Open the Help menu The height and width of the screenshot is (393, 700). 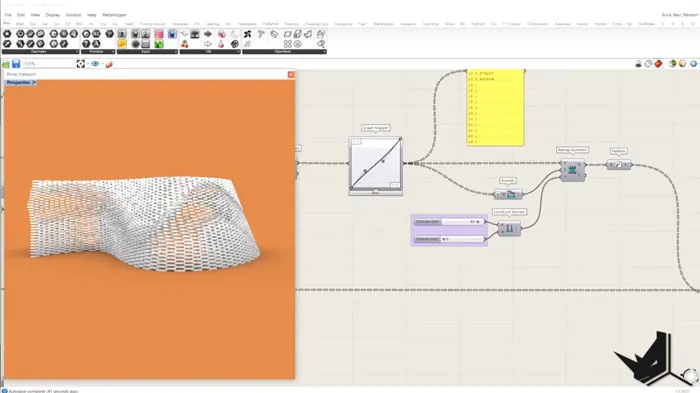[x=92, y=15]
